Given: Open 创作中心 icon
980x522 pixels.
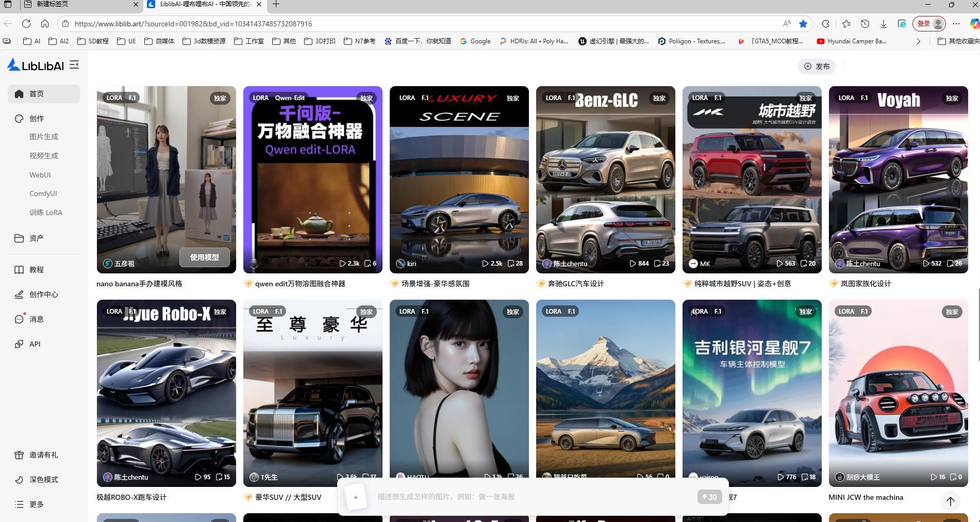Looking at the screenshot, I should tap(19, 295).
